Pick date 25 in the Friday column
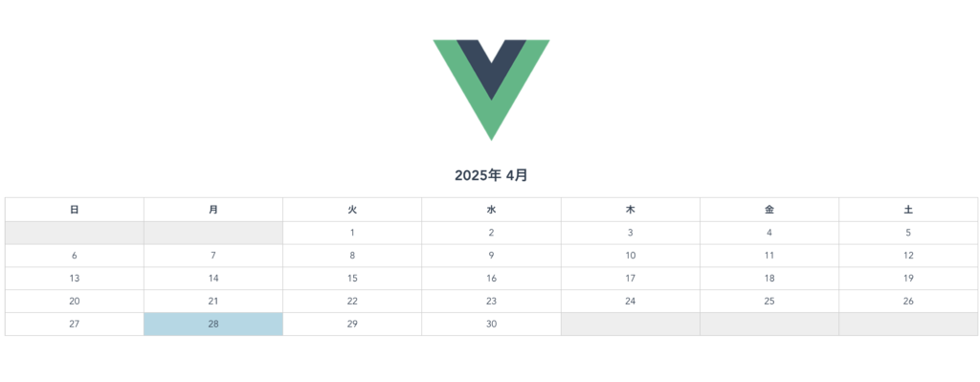The height and width of the screenshot is (382, 980). click(x=769, y=301)
